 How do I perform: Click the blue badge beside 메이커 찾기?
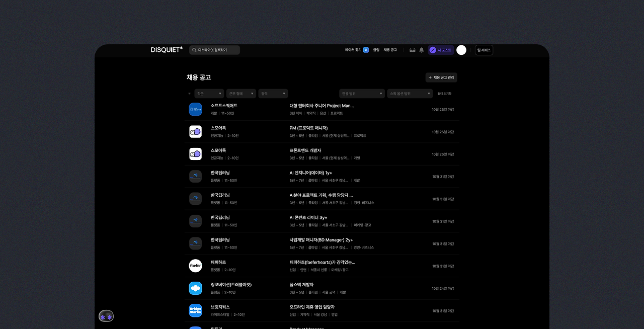(x=366, y=50)
